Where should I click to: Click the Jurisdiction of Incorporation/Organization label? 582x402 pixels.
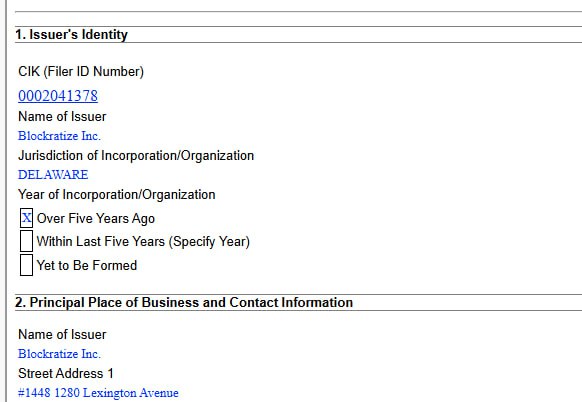136,156
